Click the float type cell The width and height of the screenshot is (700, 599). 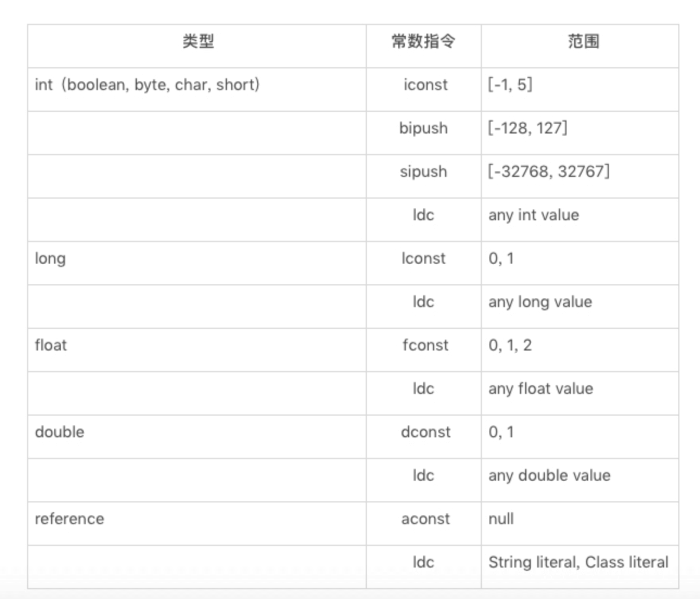pos(197,350)
